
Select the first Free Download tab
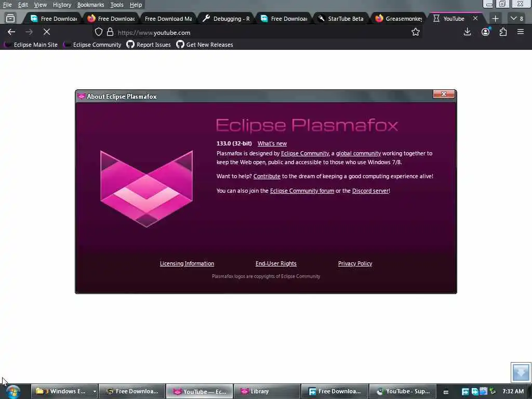pyautogui.click(x=54, y=19)
